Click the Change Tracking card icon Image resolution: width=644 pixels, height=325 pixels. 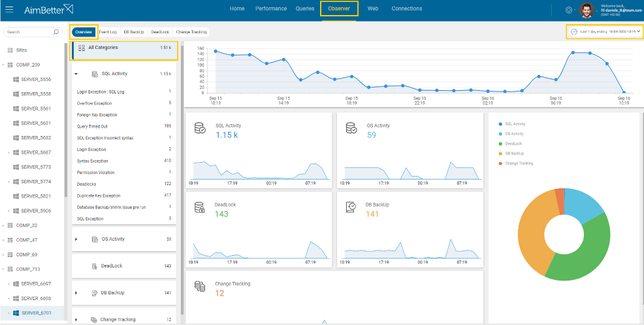pos(200,286)
